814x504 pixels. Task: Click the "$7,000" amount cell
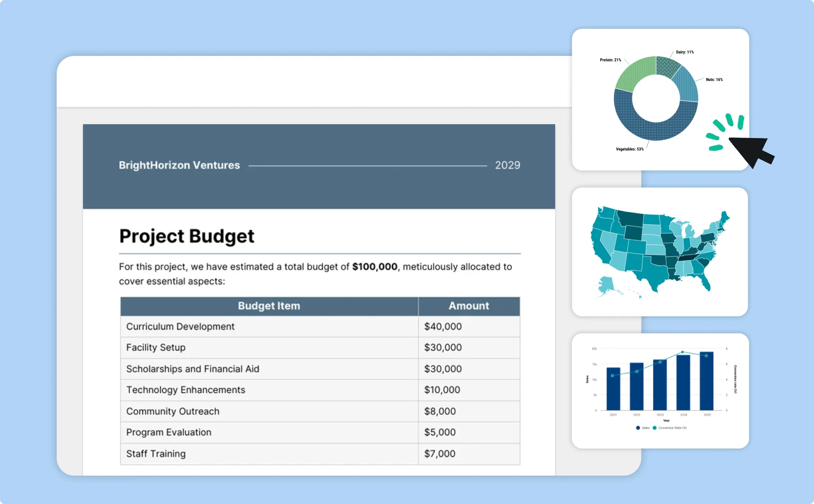point(469,454)
